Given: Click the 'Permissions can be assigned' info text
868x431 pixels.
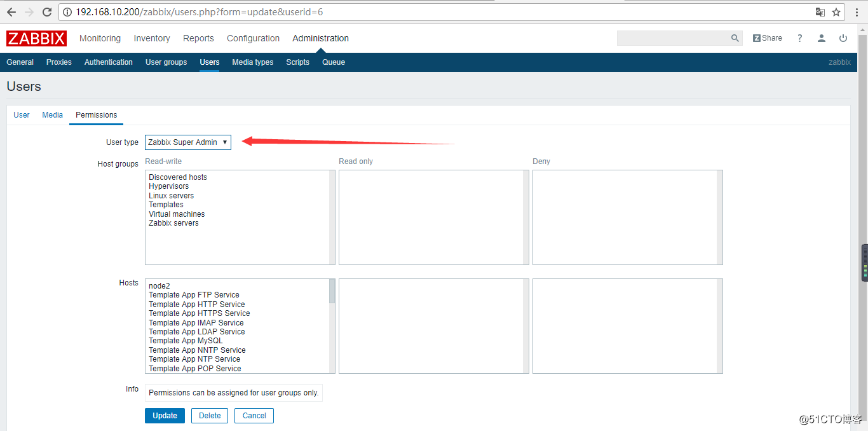Looking at the screenshot, I should click(x=234, y=393).
